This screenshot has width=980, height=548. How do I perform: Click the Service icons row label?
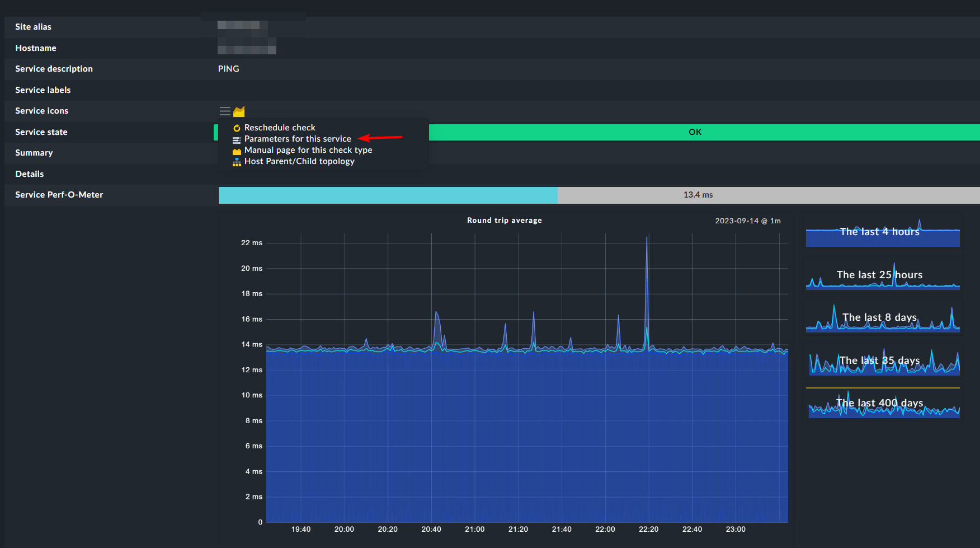pos(42,111)
